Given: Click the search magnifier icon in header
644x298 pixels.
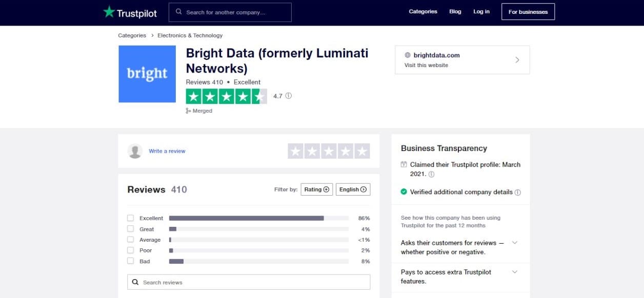Looking at the screenshot, I should (x=179, y=12).
